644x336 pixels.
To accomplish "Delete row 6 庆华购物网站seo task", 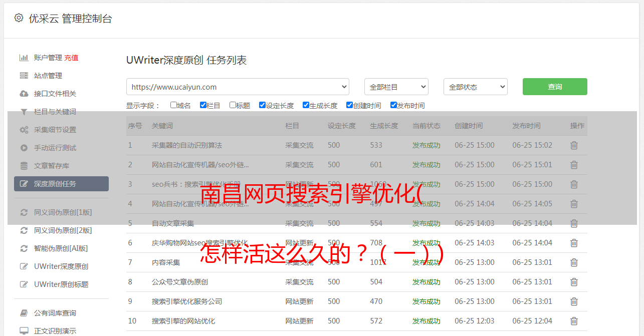I will (x=574, y=243).
